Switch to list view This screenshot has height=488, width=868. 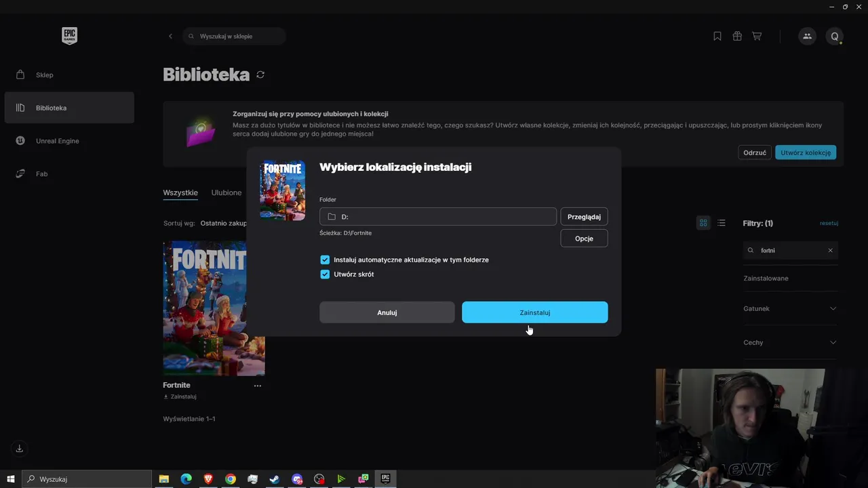[x=722, y=223]
